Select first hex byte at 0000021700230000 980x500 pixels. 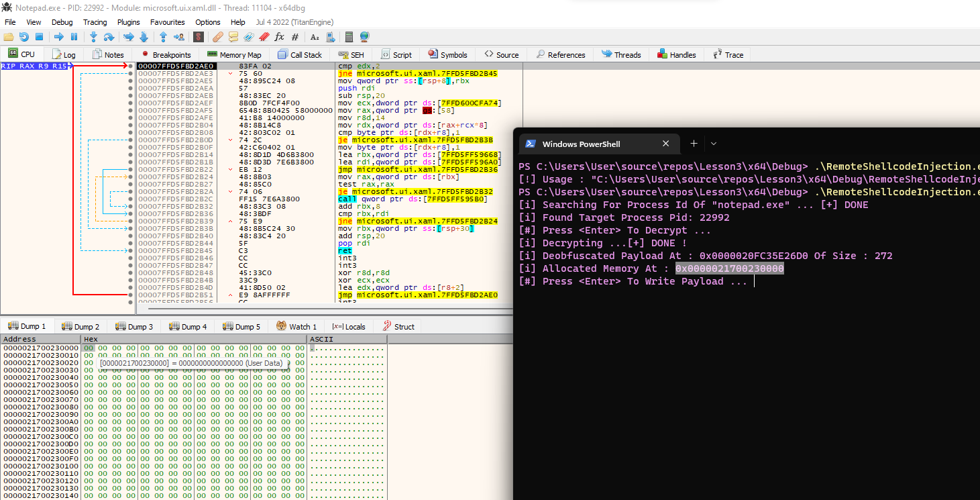(88, 348)
